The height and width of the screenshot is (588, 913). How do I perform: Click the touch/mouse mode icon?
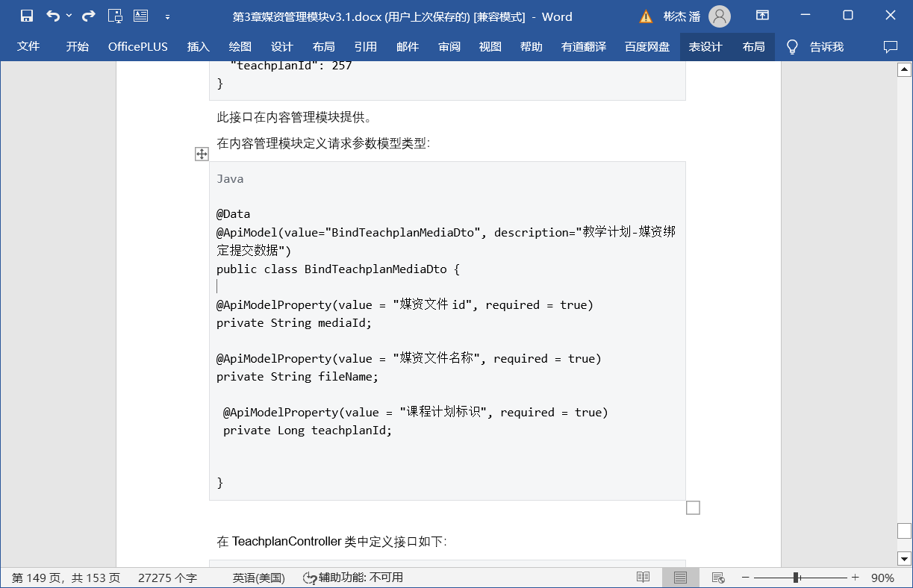pos(115,16)
